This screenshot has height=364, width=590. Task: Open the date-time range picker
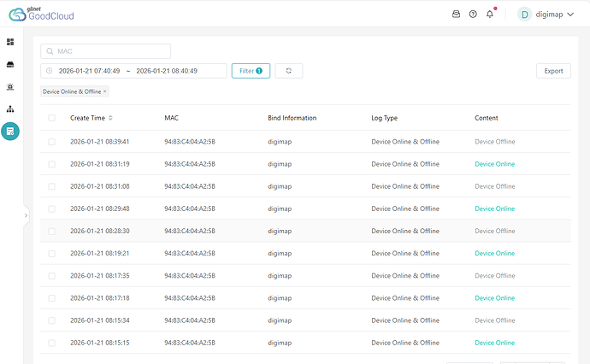click(133, 71)
